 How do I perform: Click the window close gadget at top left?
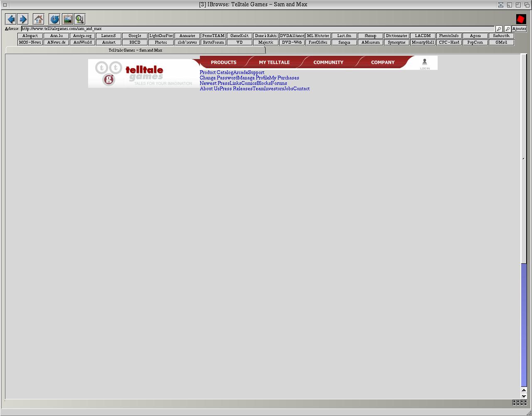click(x=5, y=5)
